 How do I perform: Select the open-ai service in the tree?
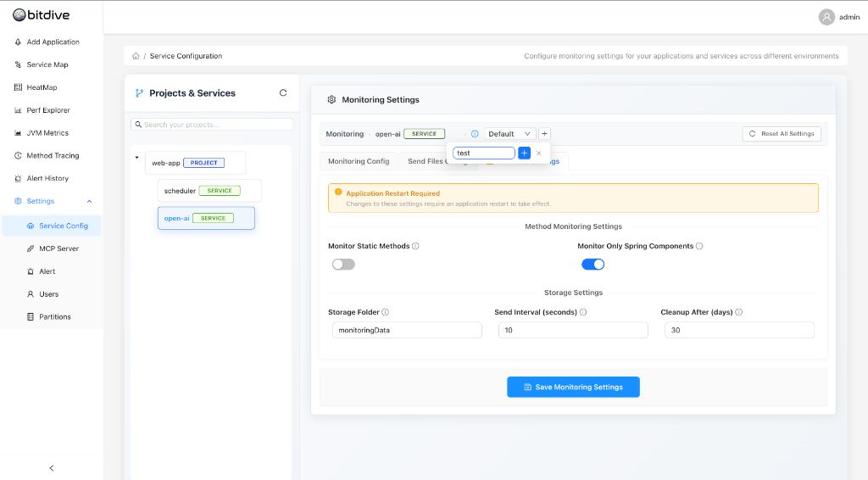pyautogui.click(x=206, y=218)
